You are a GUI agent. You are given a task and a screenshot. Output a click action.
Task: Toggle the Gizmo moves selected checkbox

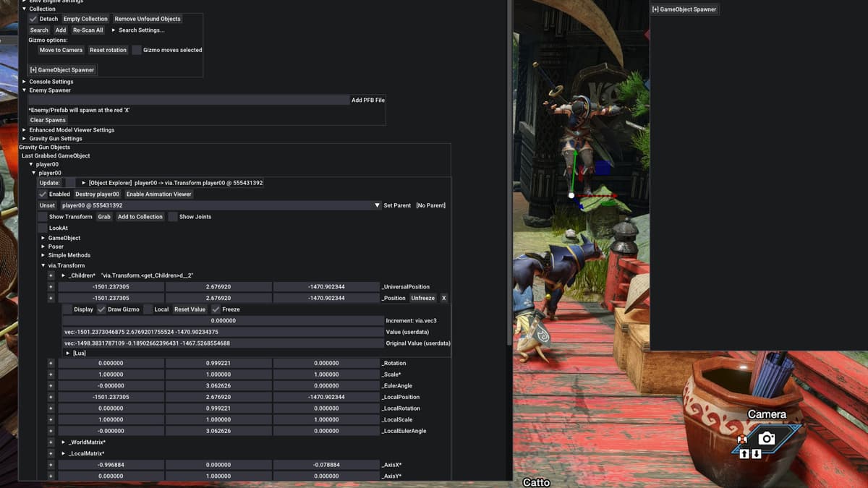pyautogui.click(x=137, y=50)
